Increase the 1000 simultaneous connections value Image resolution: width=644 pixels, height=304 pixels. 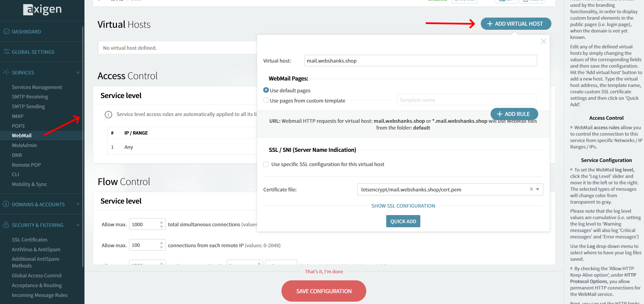pyautogui.click(x=162, y=222)
